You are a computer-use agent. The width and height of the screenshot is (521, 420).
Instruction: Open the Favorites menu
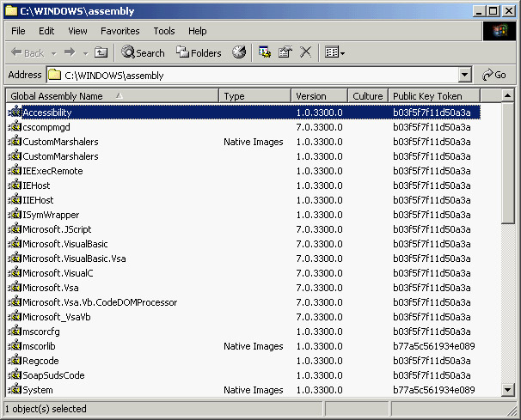point(120,31)
